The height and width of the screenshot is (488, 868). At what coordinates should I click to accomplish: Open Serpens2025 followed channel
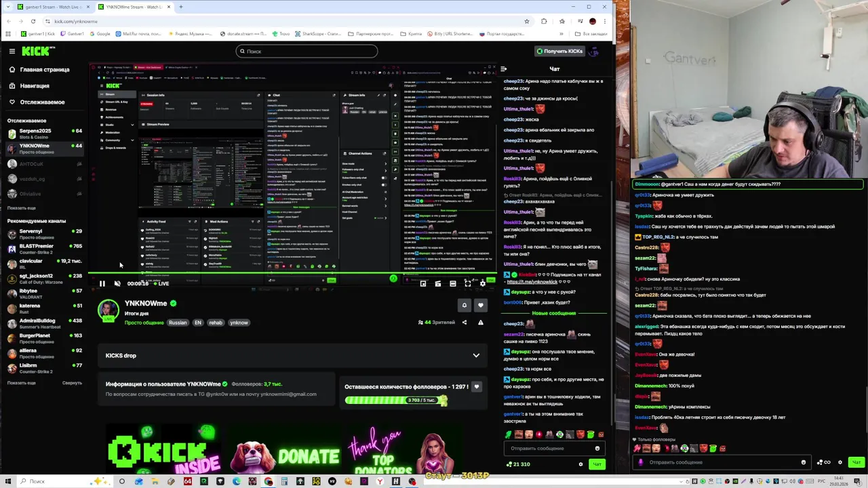point(44,134)
